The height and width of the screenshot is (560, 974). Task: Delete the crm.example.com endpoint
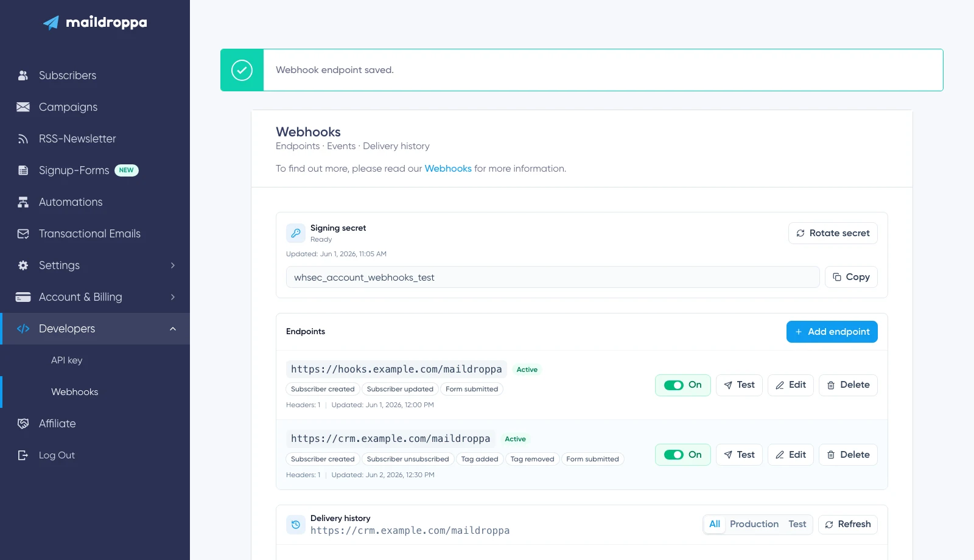click(x=848, y=455)
